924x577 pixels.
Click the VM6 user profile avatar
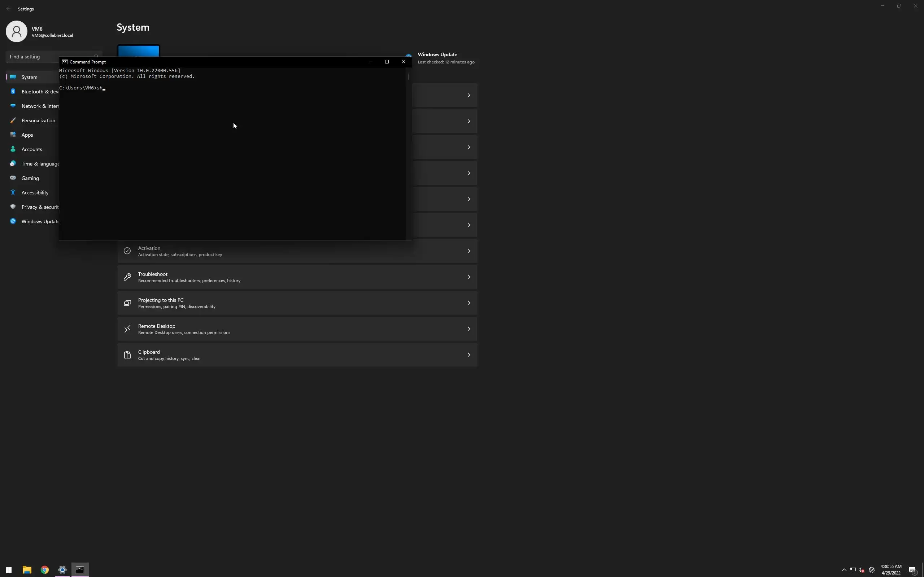coord(16,31)
